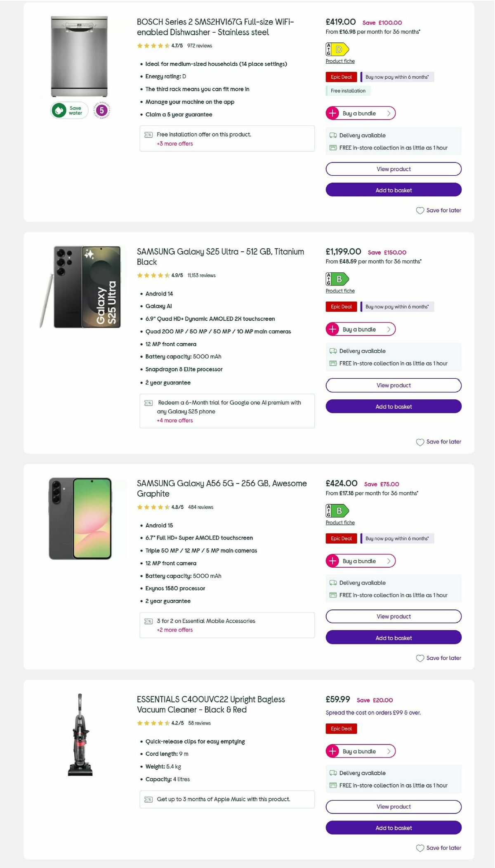This screenshot has height=868, width=495.
Task: Click the energy rating B label for the Galaxy A56
Action: click(337, 510)
